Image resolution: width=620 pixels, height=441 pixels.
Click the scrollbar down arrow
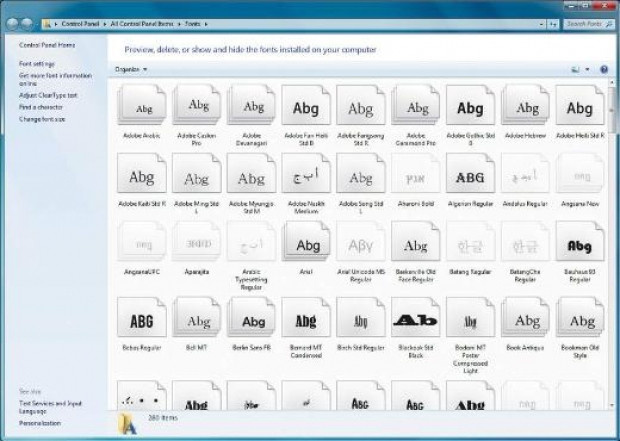pos(613,405)
